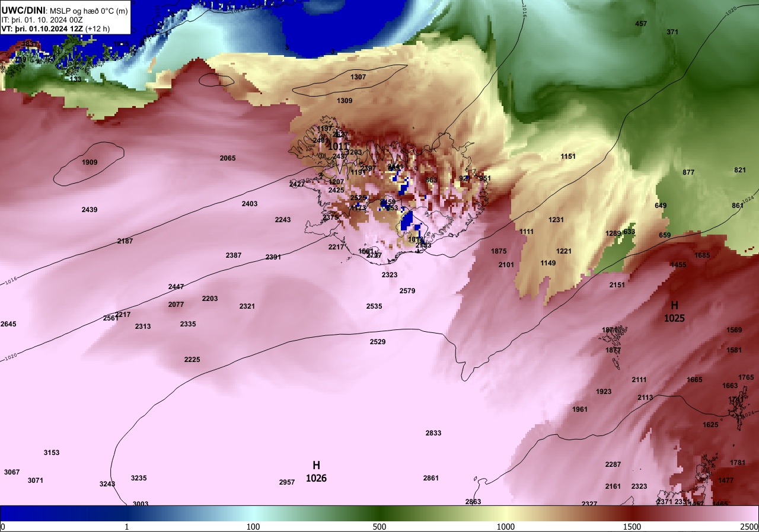
Task: Click the 457 height value
Action: click(x=641, y=24)
